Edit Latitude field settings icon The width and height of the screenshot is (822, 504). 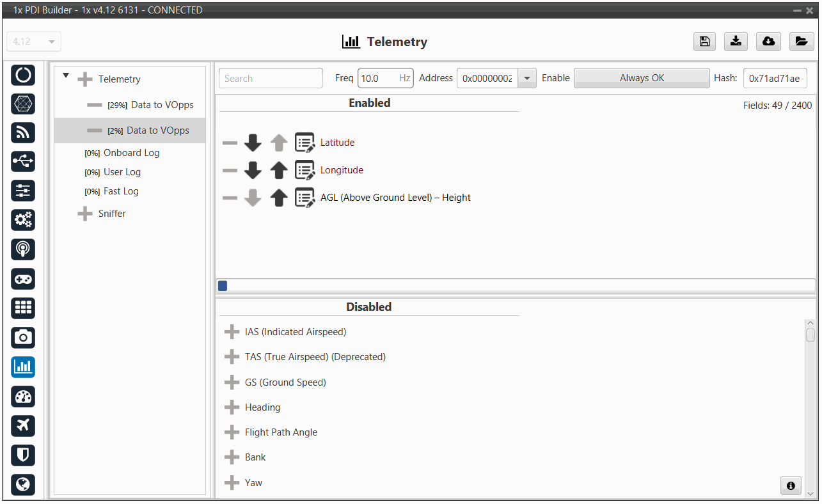coord(304,143)
